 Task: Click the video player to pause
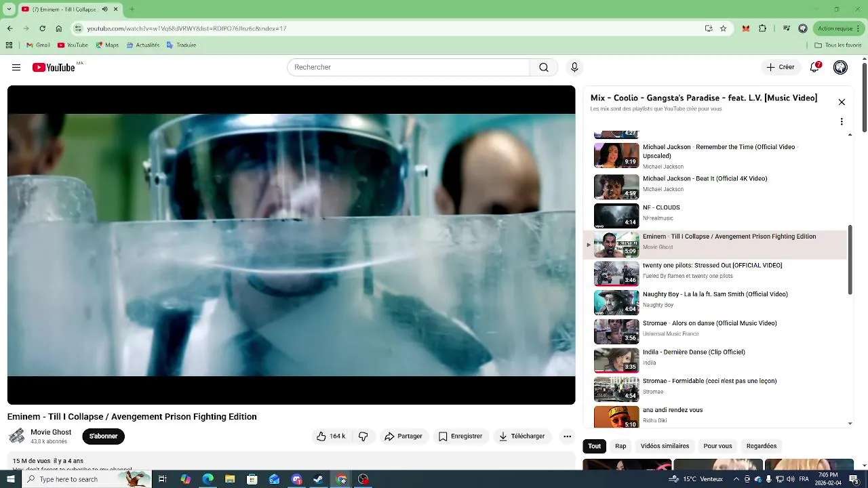click(292, 245)
